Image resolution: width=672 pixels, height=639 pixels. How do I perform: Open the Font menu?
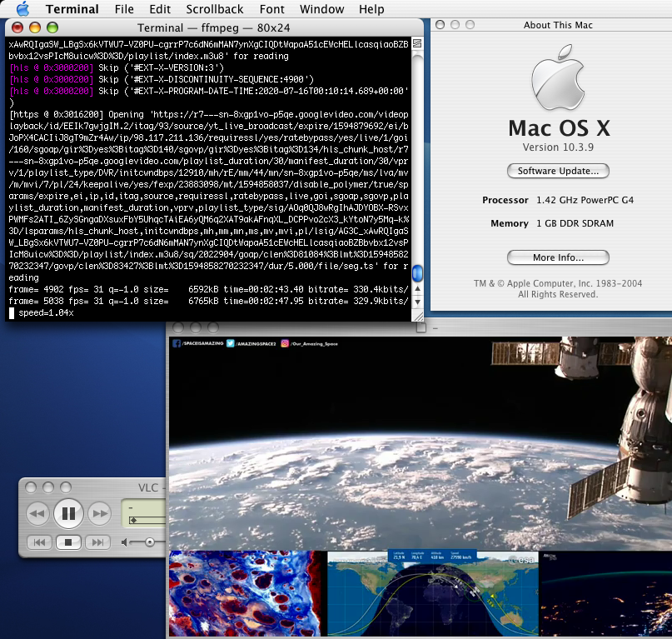pos(271,9)
